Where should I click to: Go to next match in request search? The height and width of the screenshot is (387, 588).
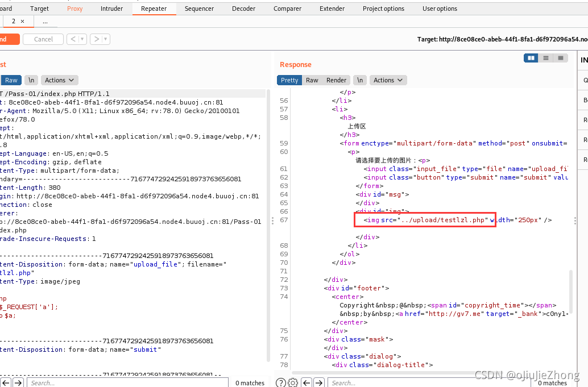[x=18, y=382]
